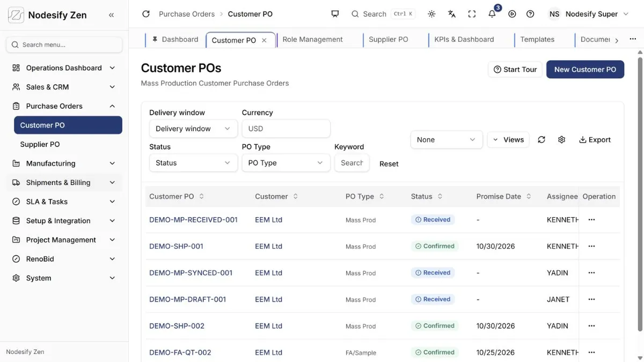Switch to the Supplier PO tab
Viewport: 644px width, 362px height.
[x=389, y=39]
